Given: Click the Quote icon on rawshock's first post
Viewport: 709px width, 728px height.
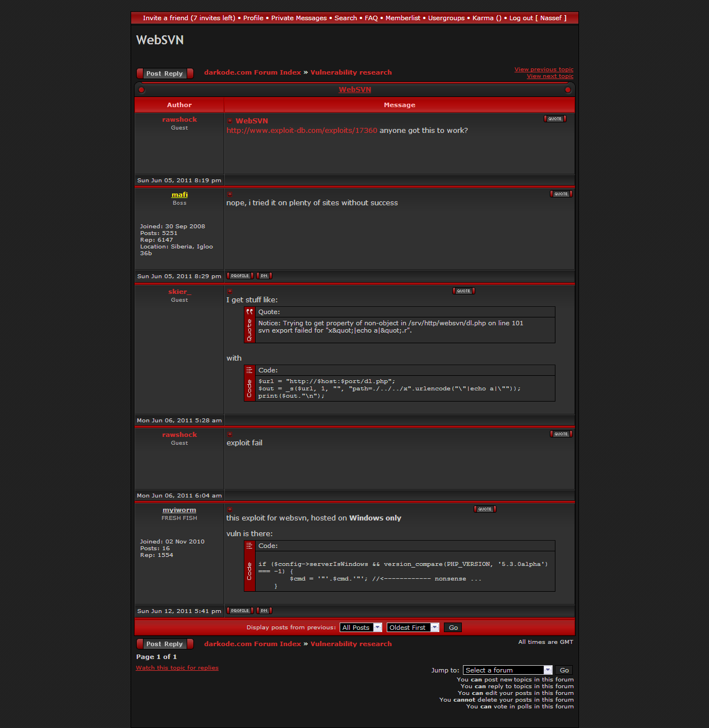Looking at the screenshot, I should (555, 119).
